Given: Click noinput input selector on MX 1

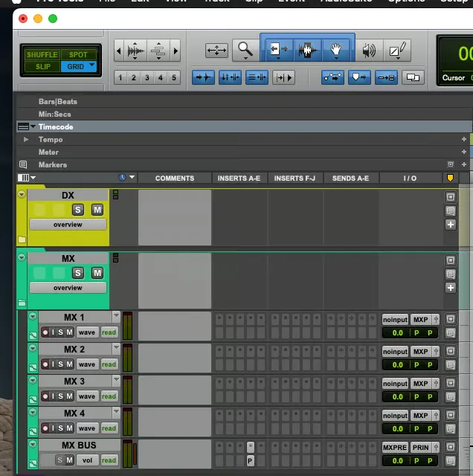Looking at the screenshot, I should click(x=395, y=320).
